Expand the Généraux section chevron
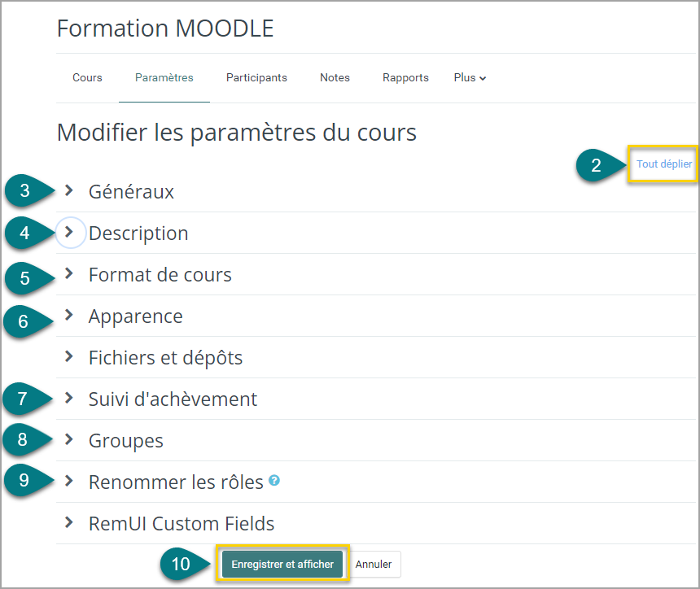Screen dimensions: 700x589 [x=68, y=190]
